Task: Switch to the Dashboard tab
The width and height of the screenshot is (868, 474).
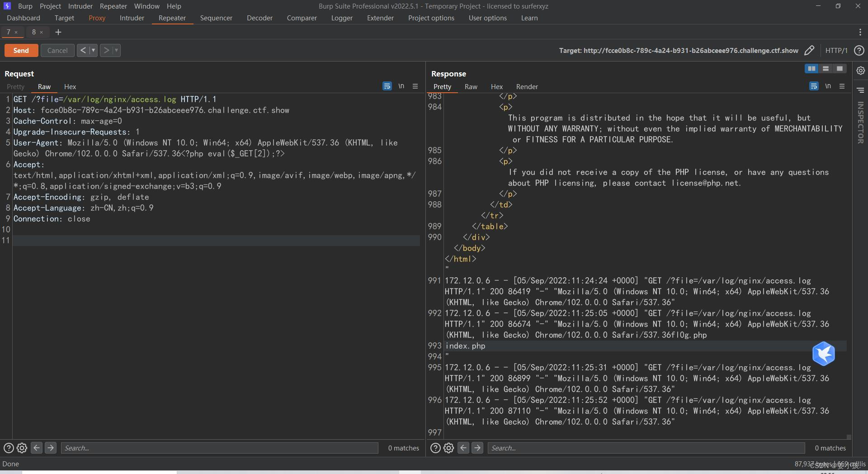Action: 24,18
